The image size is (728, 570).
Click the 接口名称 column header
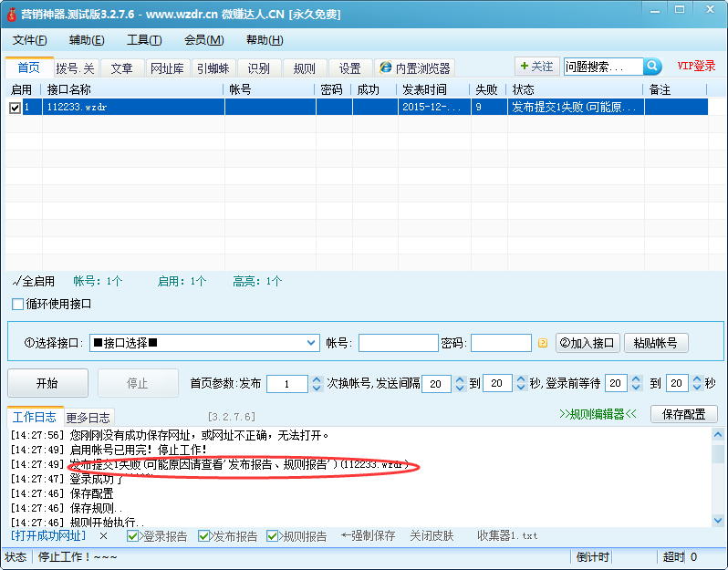[x=132, y=89]
